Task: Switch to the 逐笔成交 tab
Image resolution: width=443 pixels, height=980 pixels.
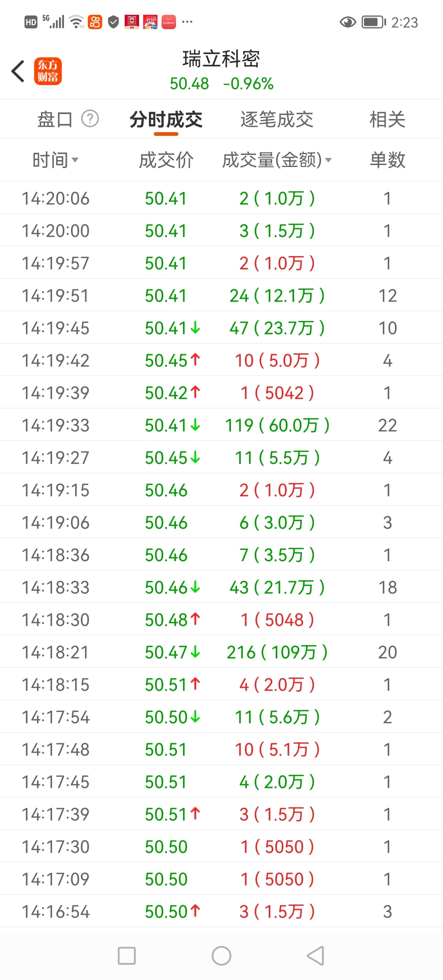Action: click(277, 119)
